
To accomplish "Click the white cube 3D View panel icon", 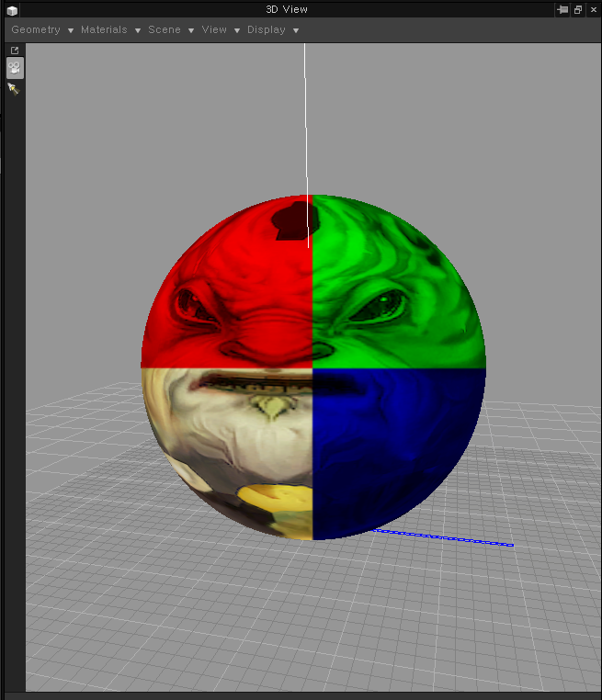I will 12,10.
